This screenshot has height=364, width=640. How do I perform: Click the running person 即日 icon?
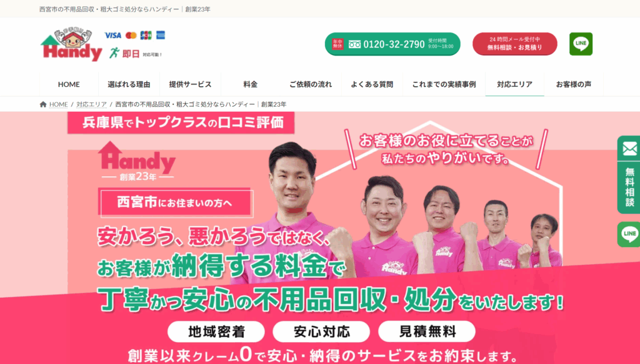[x=115, y=53]
